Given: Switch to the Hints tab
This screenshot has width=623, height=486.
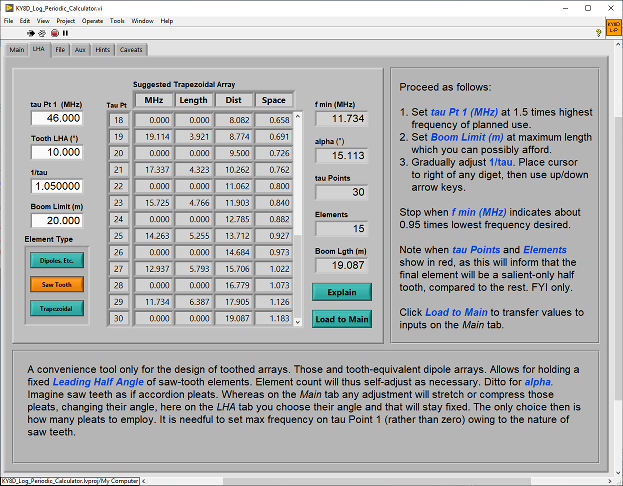Looking at the screenshot, I should pos(103,50).
